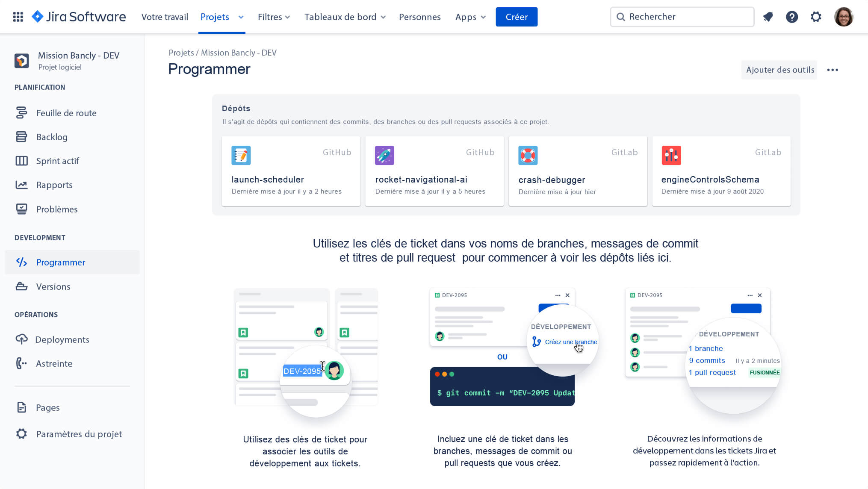This screenshot has width=868, height=489.
Task: Expand the Filtres dropdown menu
Action: 274,17
